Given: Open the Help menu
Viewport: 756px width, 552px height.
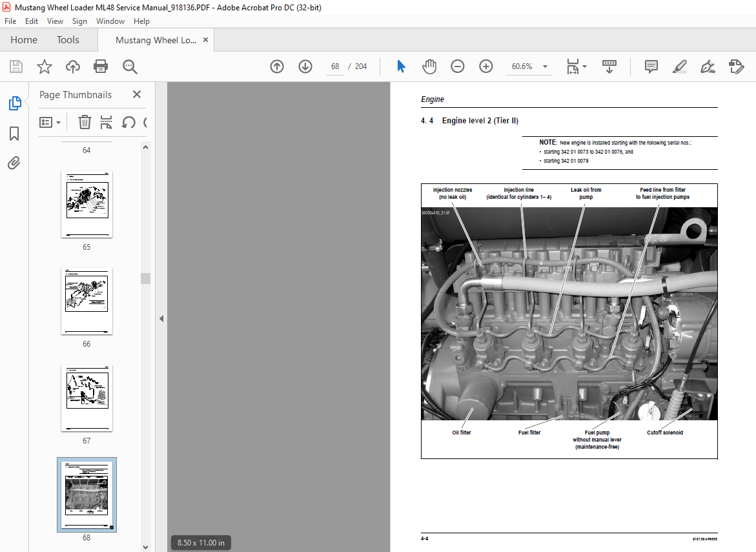Looking at the screenshot, I should coord(141,21).
